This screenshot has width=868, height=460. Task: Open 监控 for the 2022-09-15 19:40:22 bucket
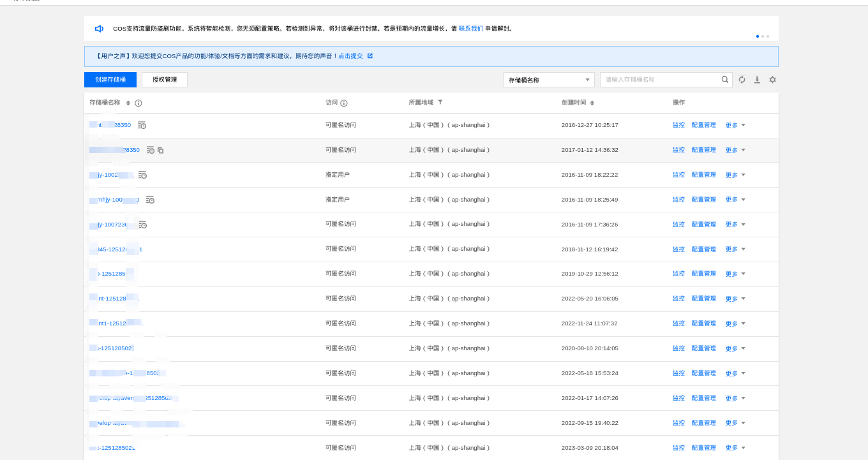(x=678, y=423)
